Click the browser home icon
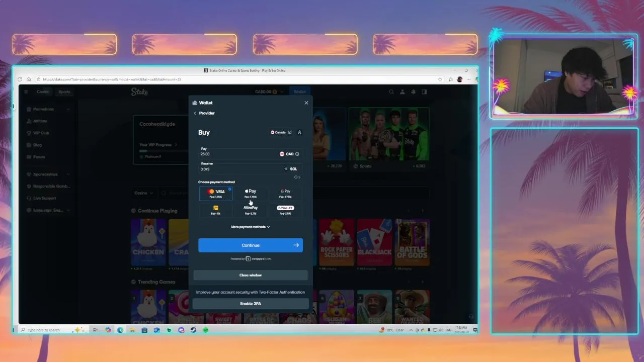 (29, 79)
